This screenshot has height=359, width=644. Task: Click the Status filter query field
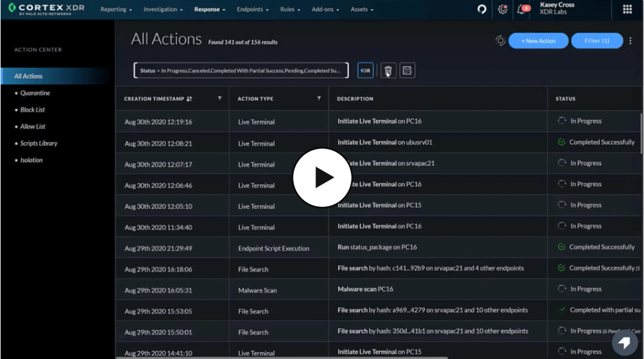(241, 70)
